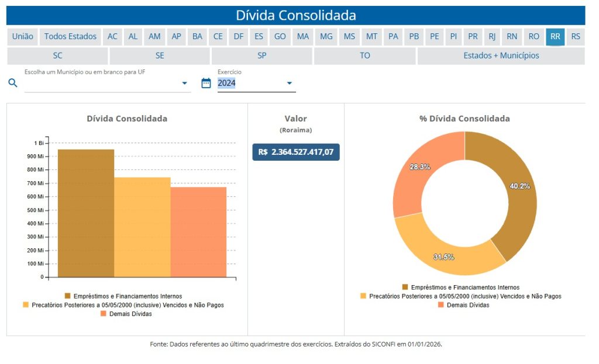Viewport: 599px width, 364px height.
Task: Click the search magnifier icon
Action: (x=13, y=83)
